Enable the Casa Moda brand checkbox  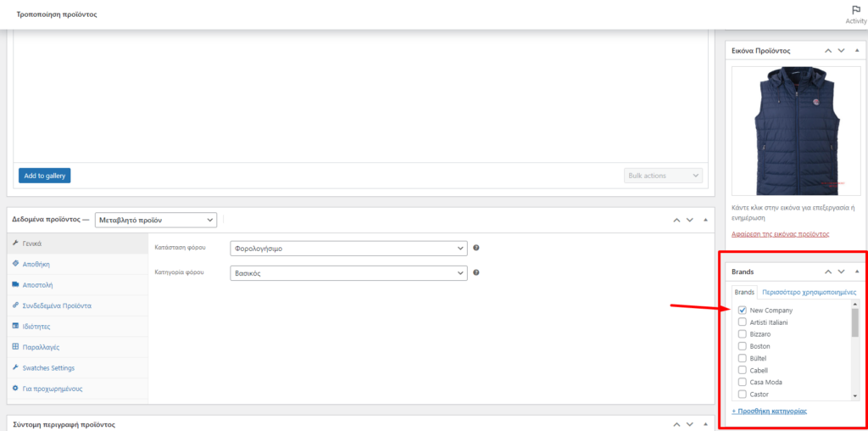(x=743, y=382)
